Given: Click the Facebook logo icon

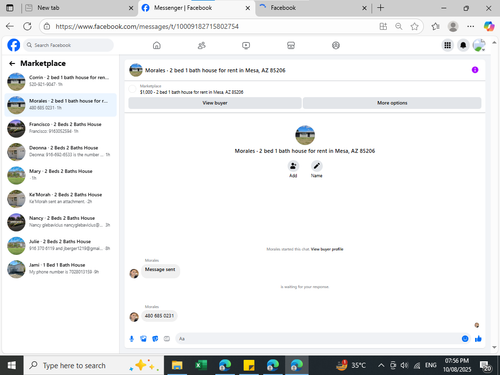Looking at the screenshot, I should coord(14,45).
